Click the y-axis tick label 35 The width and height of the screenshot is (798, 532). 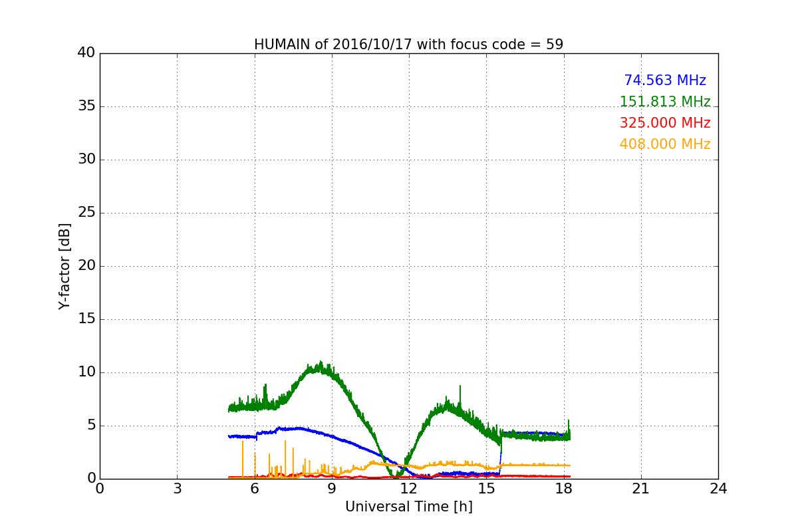coord(86,106)
